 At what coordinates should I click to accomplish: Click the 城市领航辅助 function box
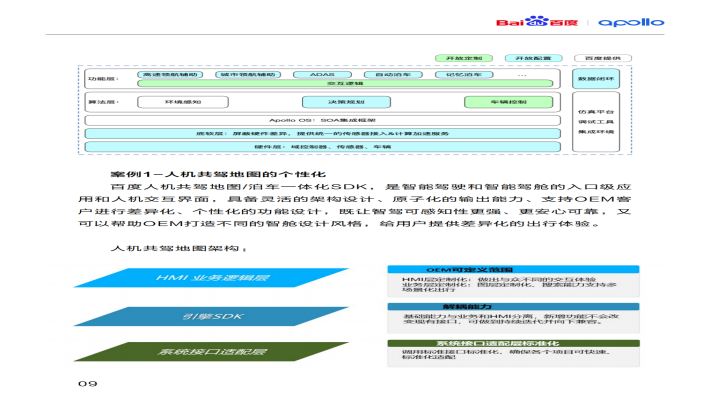tap(248, 75)
